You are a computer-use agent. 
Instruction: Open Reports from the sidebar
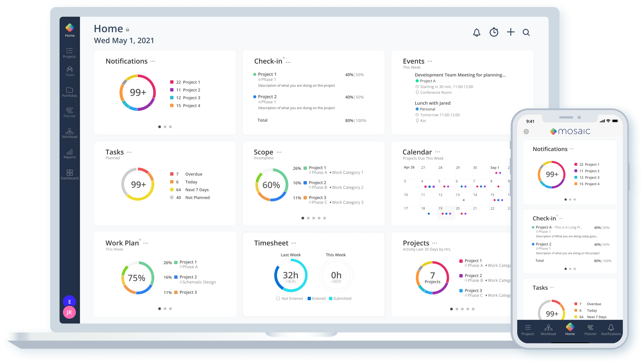[x=69, y=153]
